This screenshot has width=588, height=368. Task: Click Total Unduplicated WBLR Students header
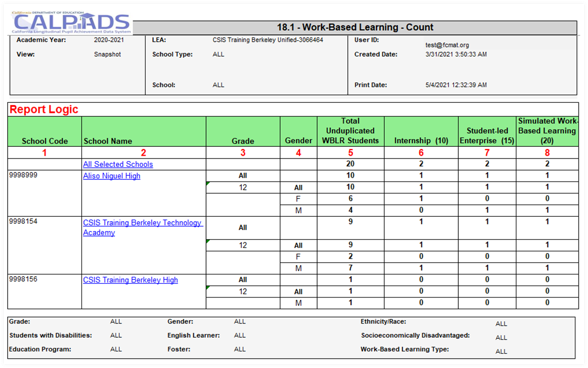pyautogui.click(x=350, y=131)
